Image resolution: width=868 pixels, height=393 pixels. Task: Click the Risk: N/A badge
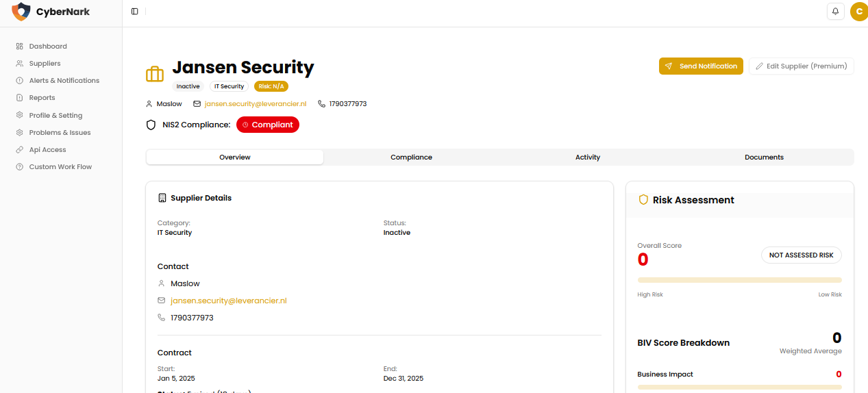[271, 86]
